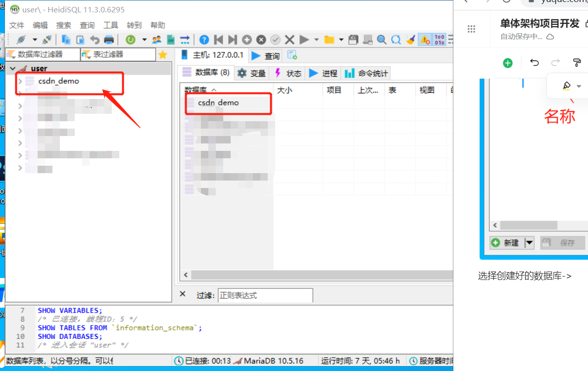This screenshot has height=371, width=588.
Task: Open the 编辑 menu
Action: coord(40,25)
